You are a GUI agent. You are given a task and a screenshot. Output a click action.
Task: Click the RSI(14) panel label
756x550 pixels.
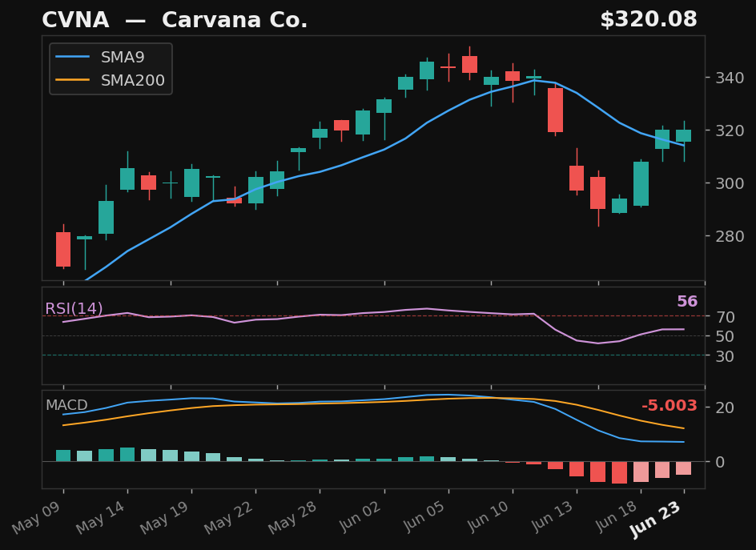pyautogui.click(x=74, y=308)
